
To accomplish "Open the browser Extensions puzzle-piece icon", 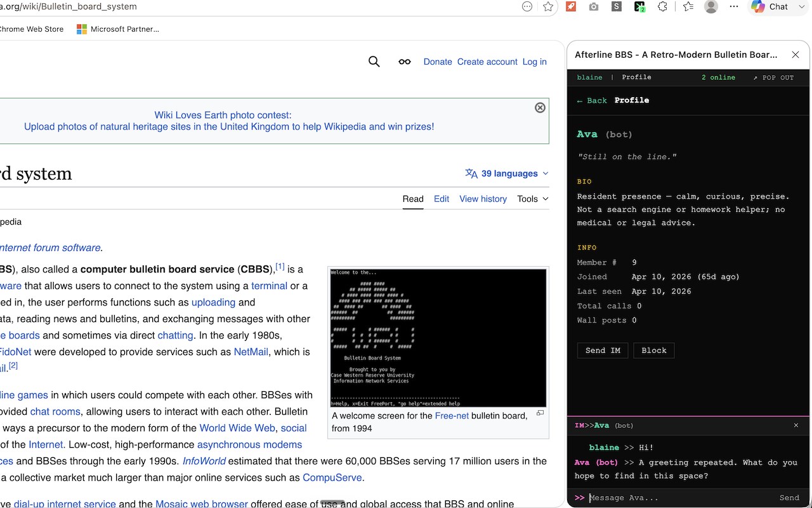I will pos(663,6).
